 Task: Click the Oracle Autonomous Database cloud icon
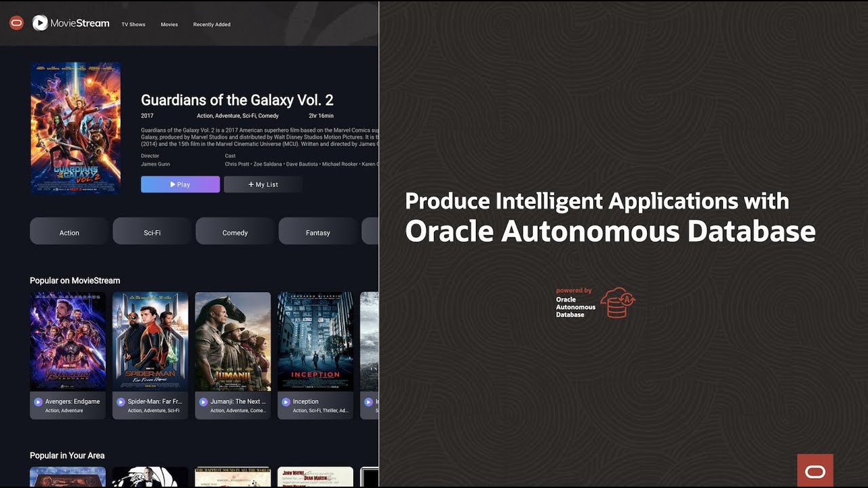[617, 302]
